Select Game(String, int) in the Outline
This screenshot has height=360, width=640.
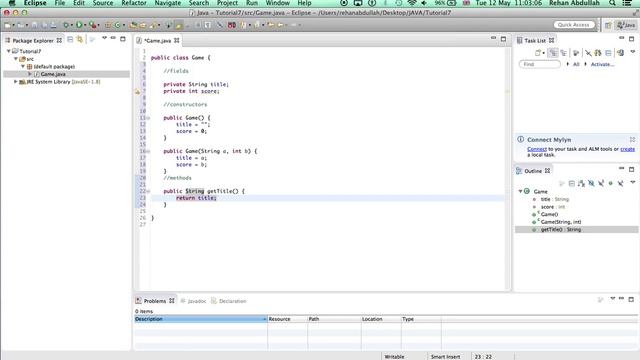[560, 222]
